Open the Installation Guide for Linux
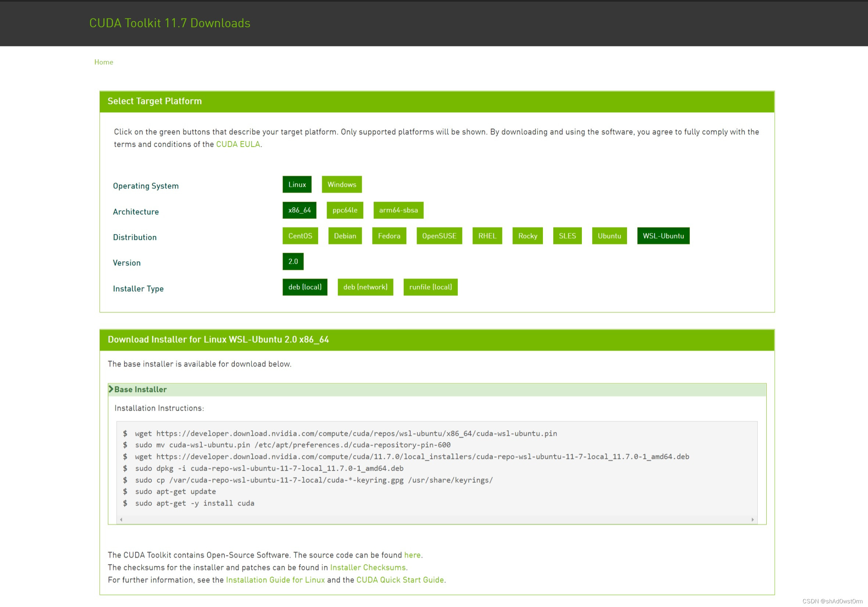Image resolution: width=868 pixels, height=607 pixels. coord(275,580)
